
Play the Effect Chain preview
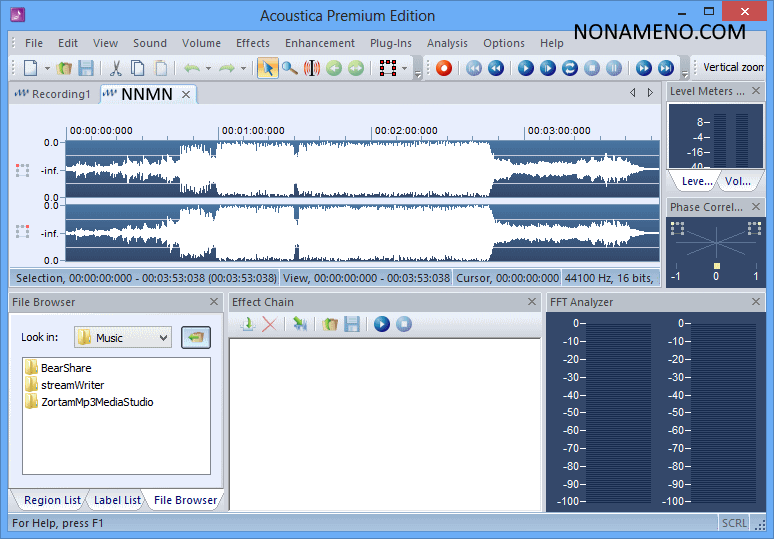[382, 324]
